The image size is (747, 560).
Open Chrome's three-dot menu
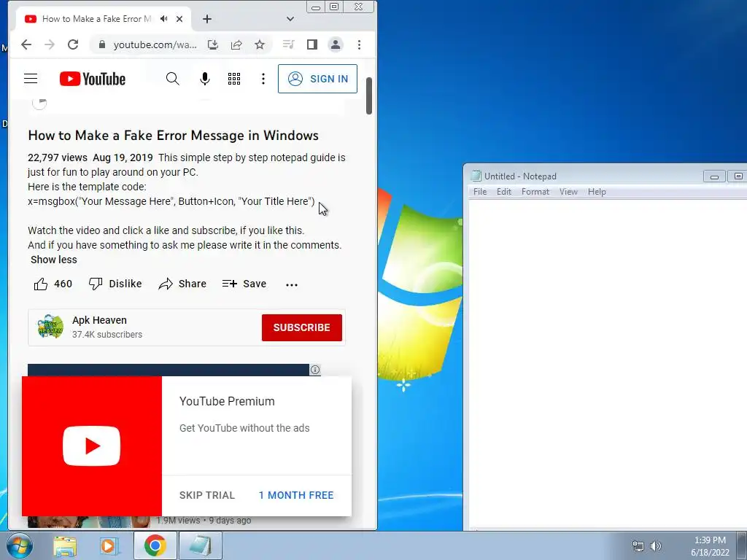click(359, 44)
